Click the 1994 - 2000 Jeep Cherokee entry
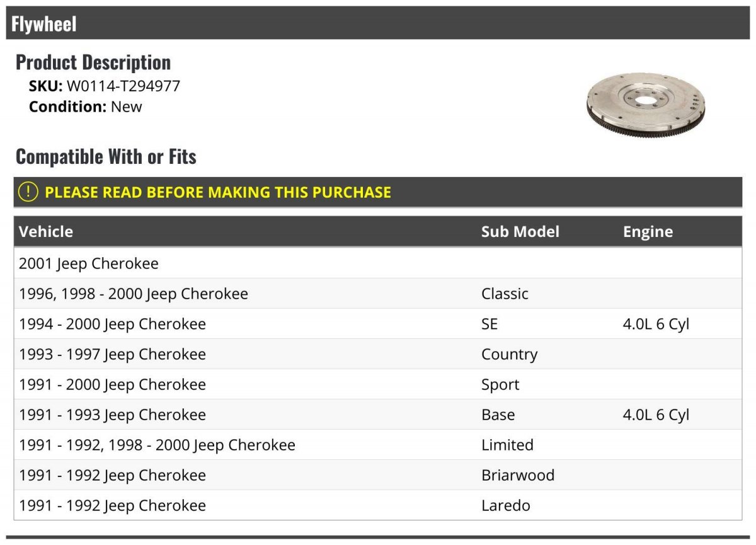Image resolution: width=756 pixels, height=545 pixels. [112, 324]
